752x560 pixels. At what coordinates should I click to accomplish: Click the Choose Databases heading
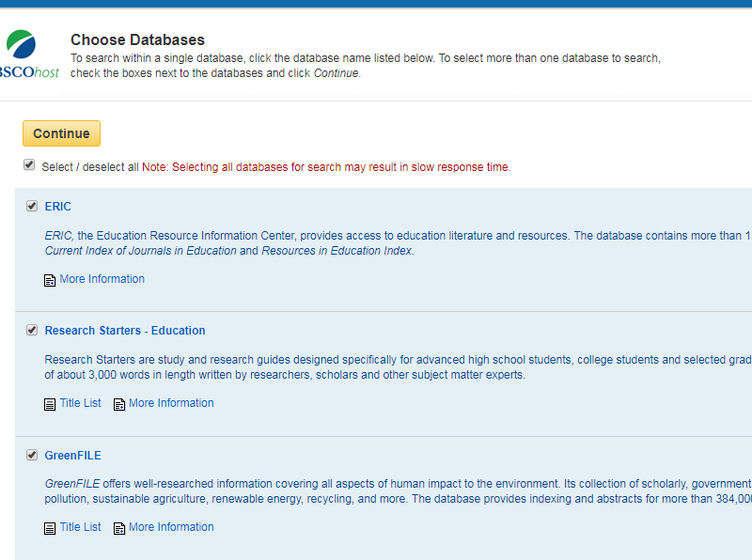click(x=137, y=39)
